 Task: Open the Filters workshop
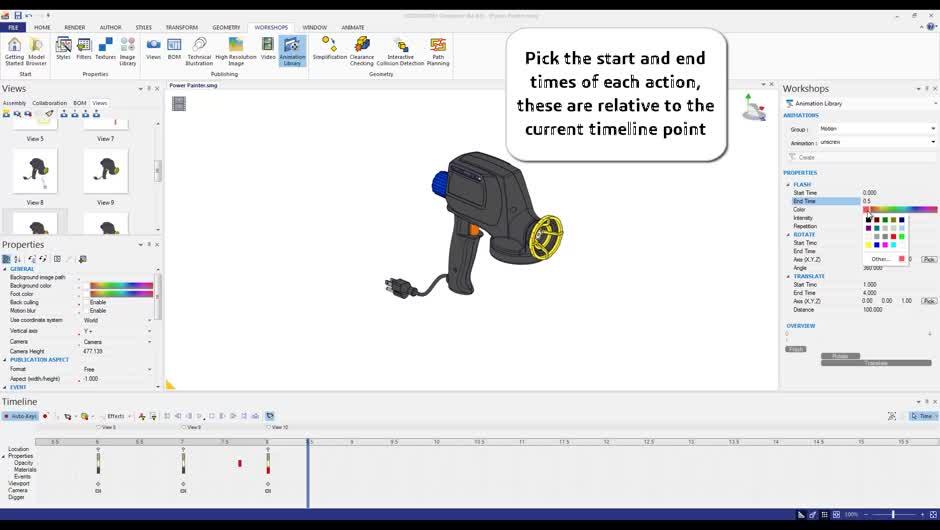84,48
